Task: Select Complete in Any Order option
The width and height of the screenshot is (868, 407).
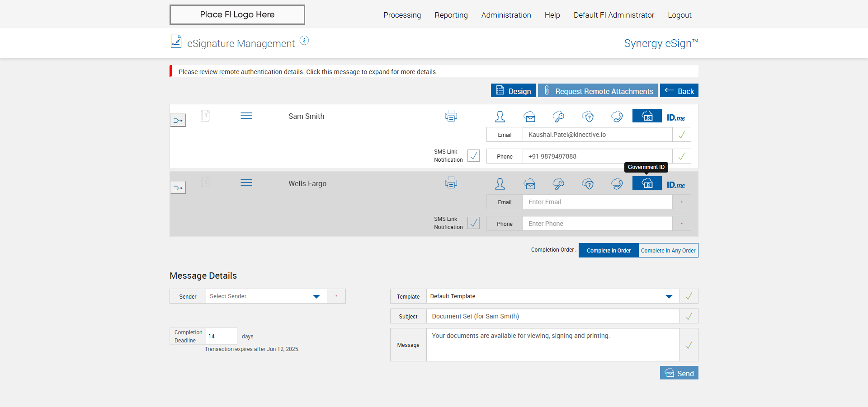Action: pos(668,250)
